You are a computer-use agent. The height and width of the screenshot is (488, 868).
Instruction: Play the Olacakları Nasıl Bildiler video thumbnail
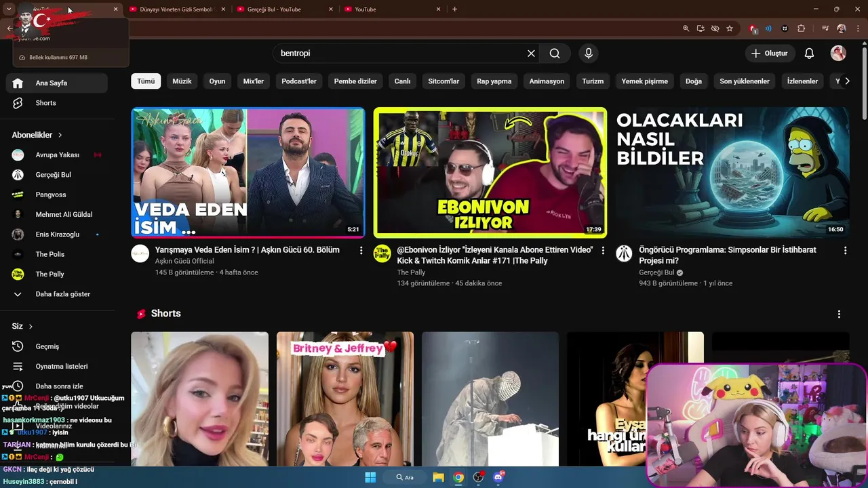click(732, 173)
